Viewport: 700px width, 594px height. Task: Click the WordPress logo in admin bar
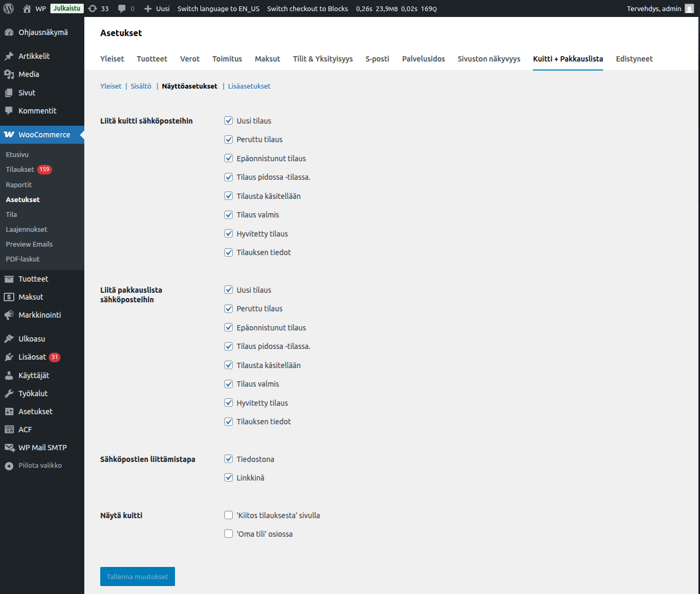(8, 8)
